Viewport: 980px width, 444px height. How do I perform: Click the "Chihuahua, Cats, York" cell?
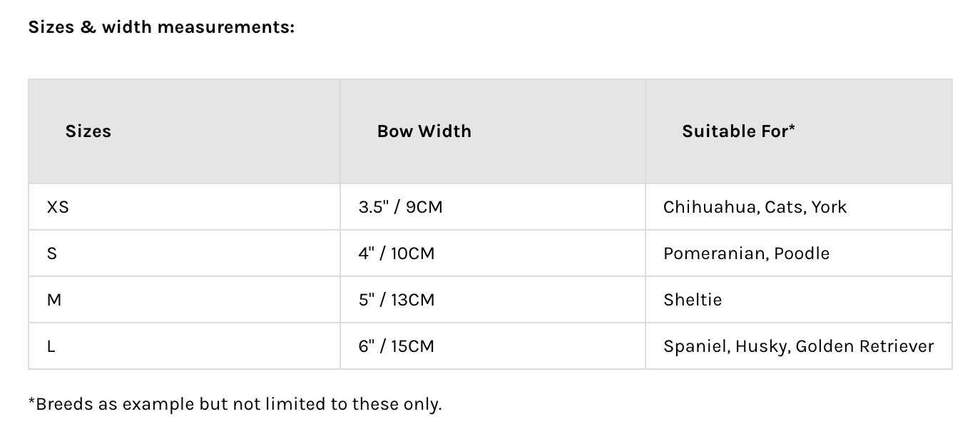[x=755, y=207]
